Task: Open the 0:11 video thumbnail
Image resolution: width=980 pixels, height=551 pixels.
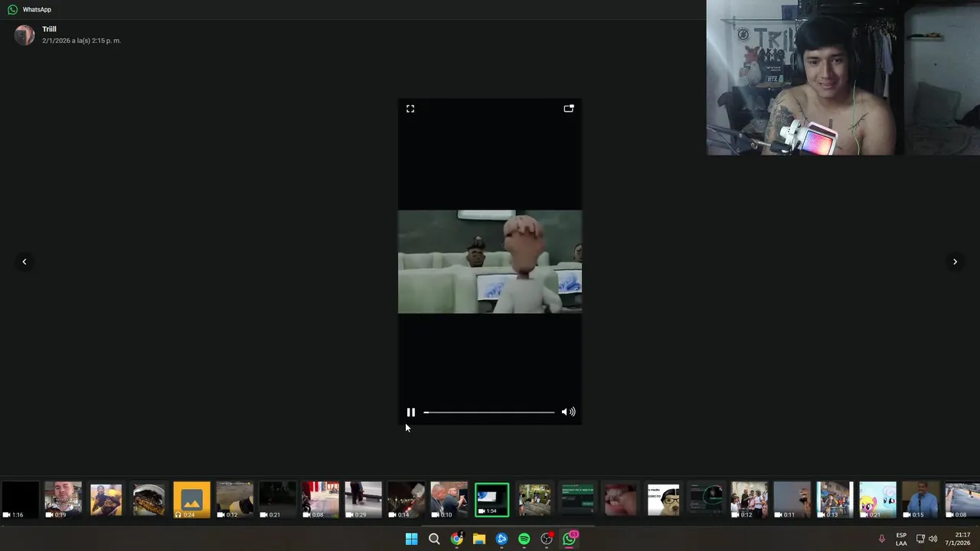Action: click(x=792, y=500)
